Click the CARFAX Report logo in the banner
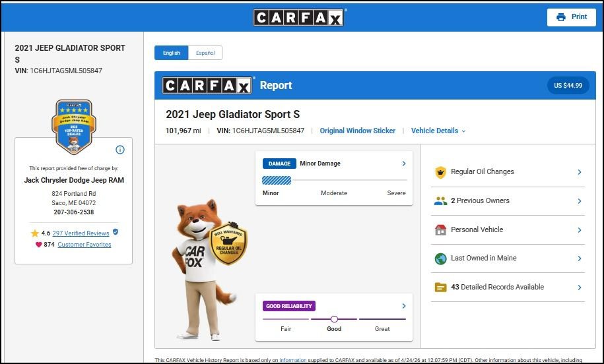Viewport: 604px width, 364px height. point(207,86)
